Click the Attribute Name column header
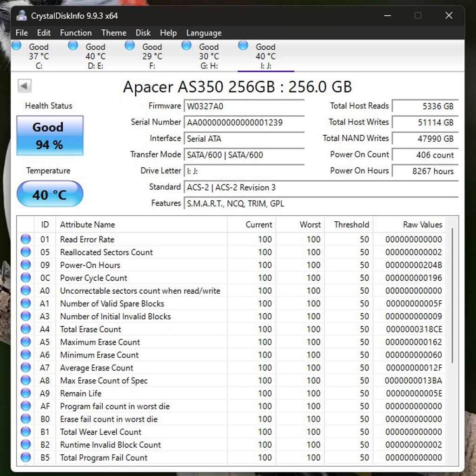Viewport: 476px width, 476px height. pos(141,225)
